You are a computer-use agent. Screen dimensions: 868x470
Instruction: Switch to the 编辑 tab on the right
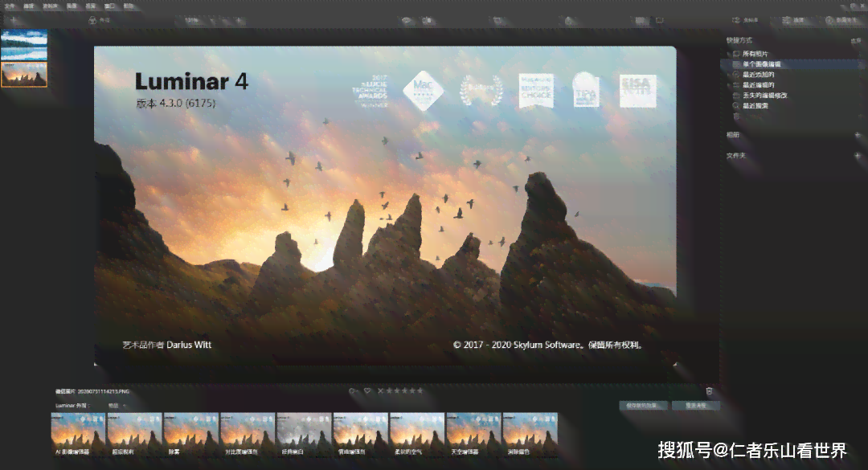(792, 20)
